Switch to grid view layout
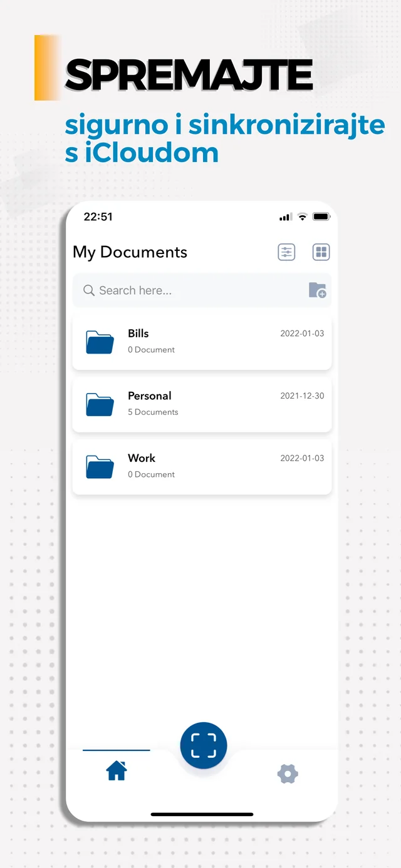 coord(321,252)
